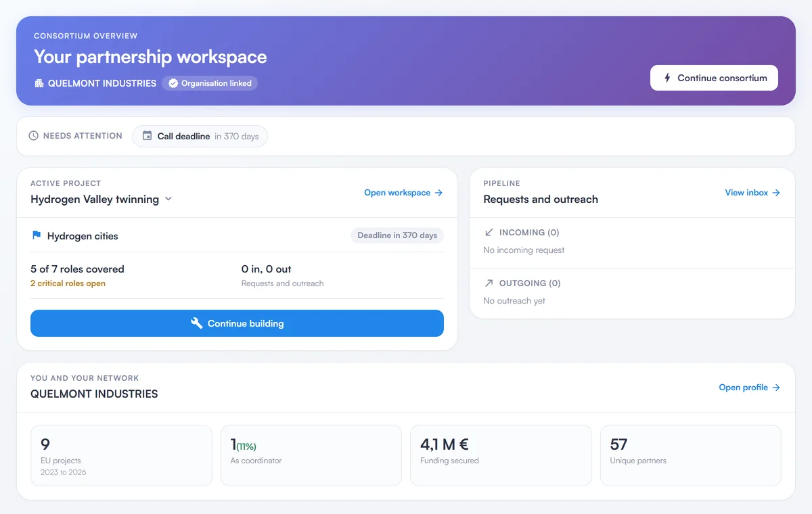This screenshot has height=514, width=812.
Task: Click the blue flag icon beside Hydrogen cities
Action: [x=37, y=236]
